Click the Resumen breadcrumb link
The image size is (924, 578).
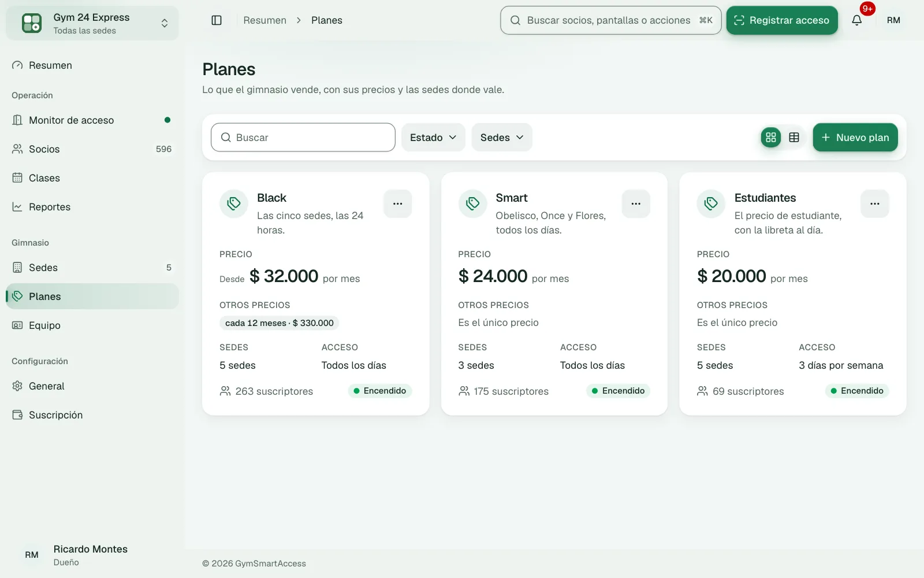pyautogui.click(x=264, y=20)
